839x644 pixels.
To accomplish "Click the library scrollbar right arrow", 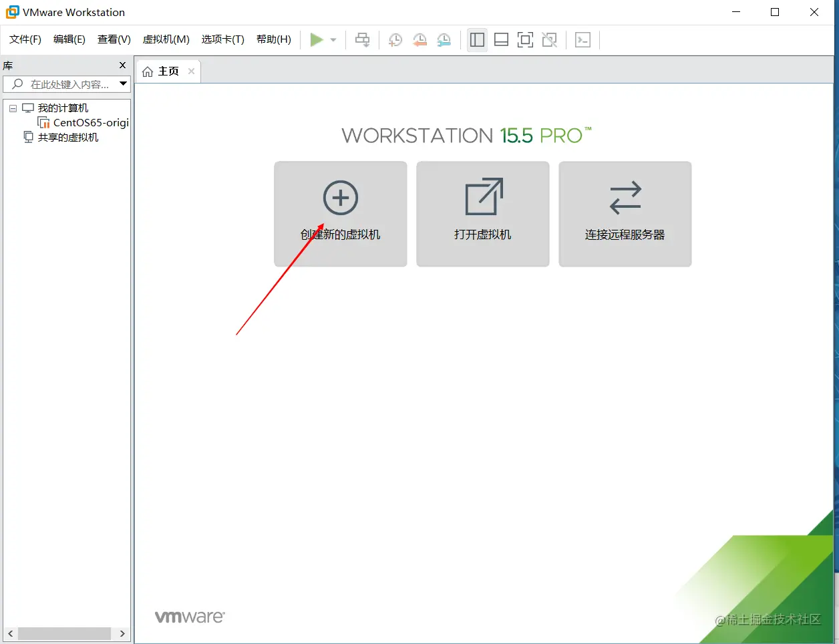I will pos(122,633).
